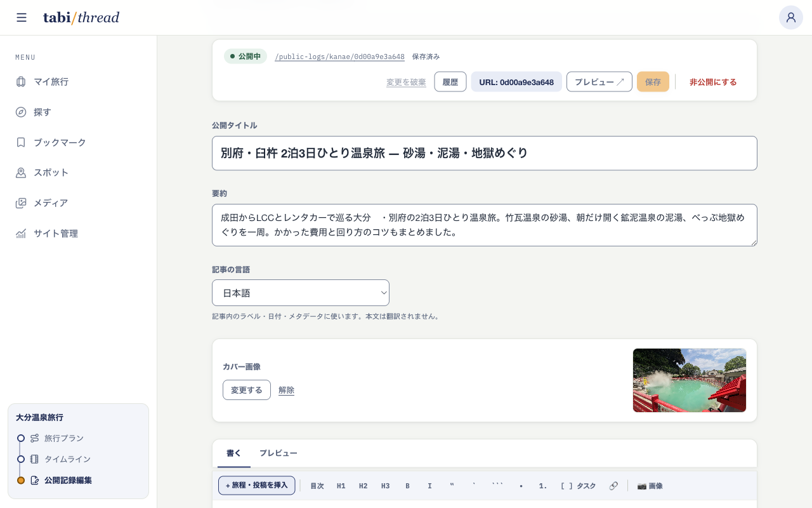Click the image icon beside メディア

tap(21, 203)
